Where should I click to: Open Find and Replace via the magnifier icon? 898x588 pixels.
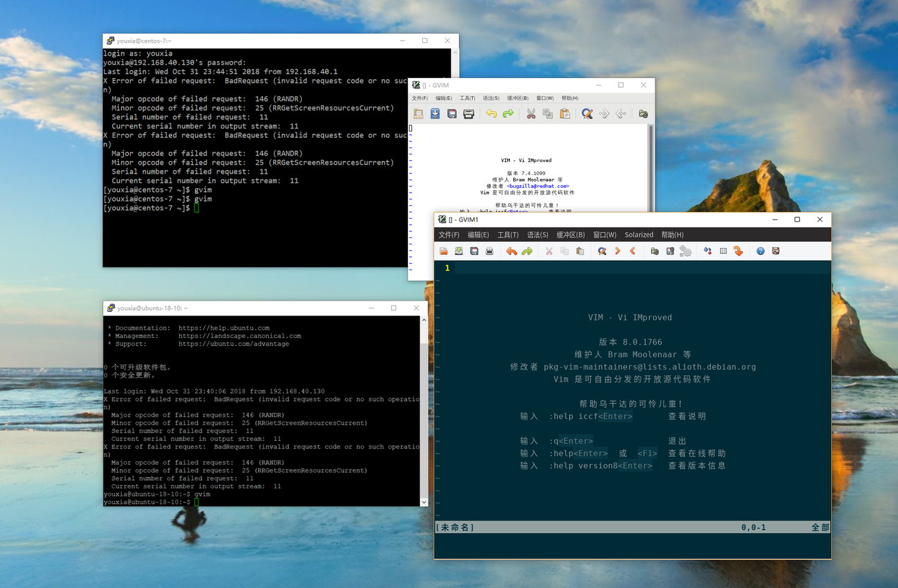click(603, 251)
